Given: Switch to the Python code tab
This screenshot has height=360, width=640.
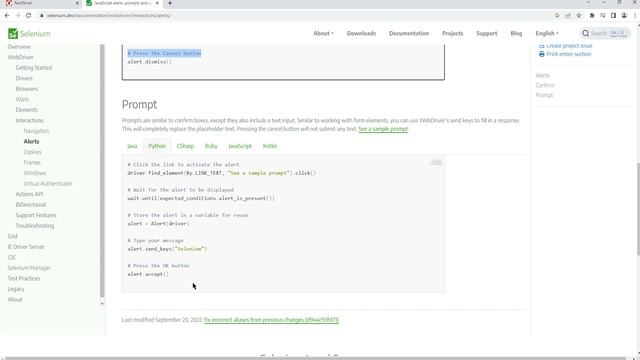Looking at the screenshot, I should tap(157, 146).
